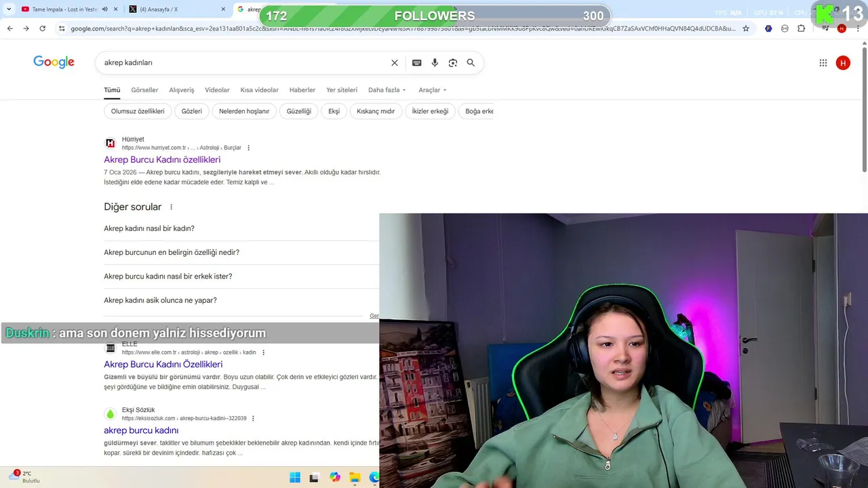The image size is (868, 488).
Task: Open the Ekşi Sözlük akrep burcu kadını link
Action: point(141,430)
